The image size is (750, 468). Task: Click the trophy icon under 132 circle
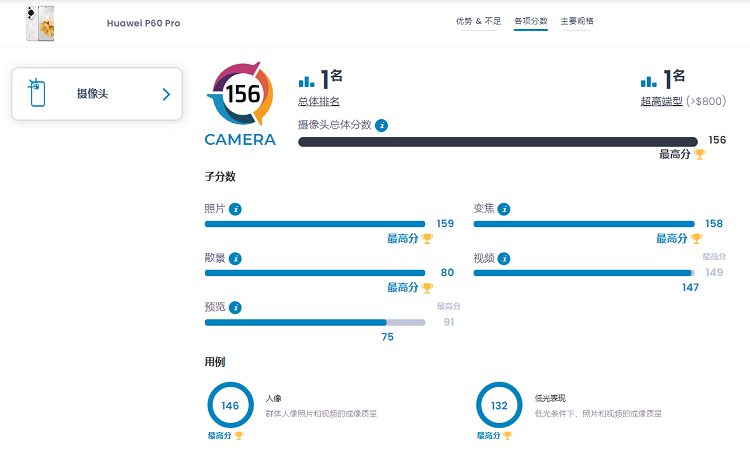tap(507, 435)
